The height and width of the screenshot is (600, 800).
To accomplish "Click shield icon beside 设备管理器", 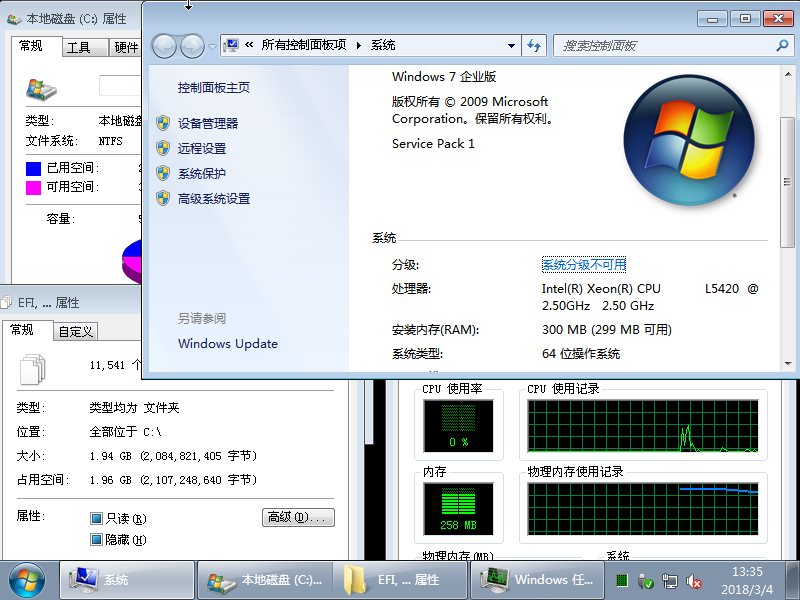I will pos(163,123).
